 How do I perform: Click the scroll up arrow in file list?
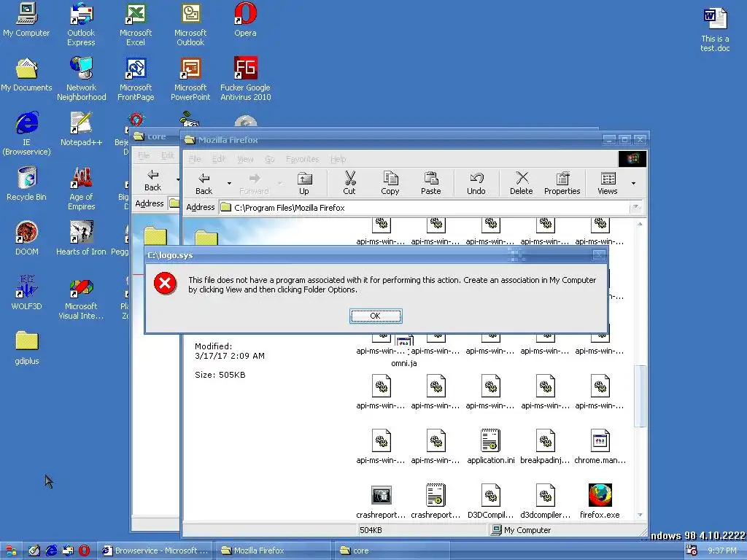click(x=640, y=224)
